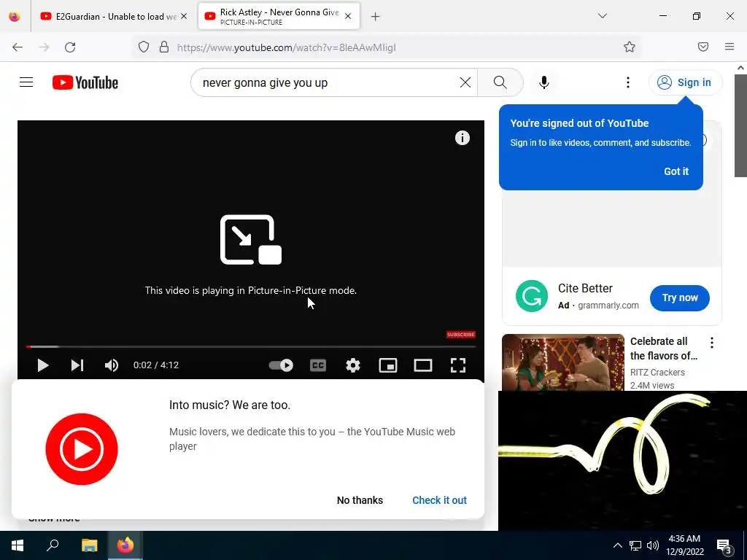
Task: Open options menu for RITZ Crackers video
Action: point(712,343)
